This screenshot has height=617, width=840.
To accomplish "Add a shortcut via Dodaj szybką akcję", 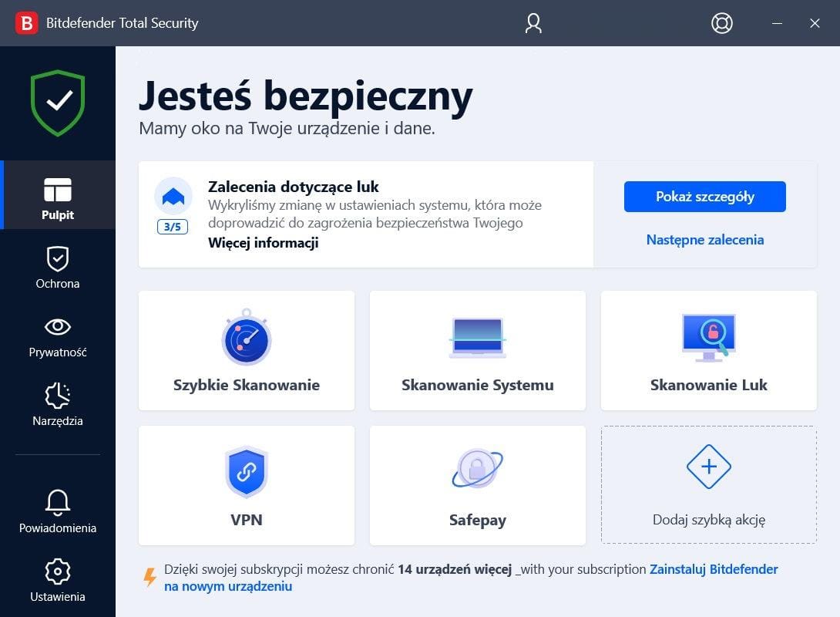I will tap(708, 485).
